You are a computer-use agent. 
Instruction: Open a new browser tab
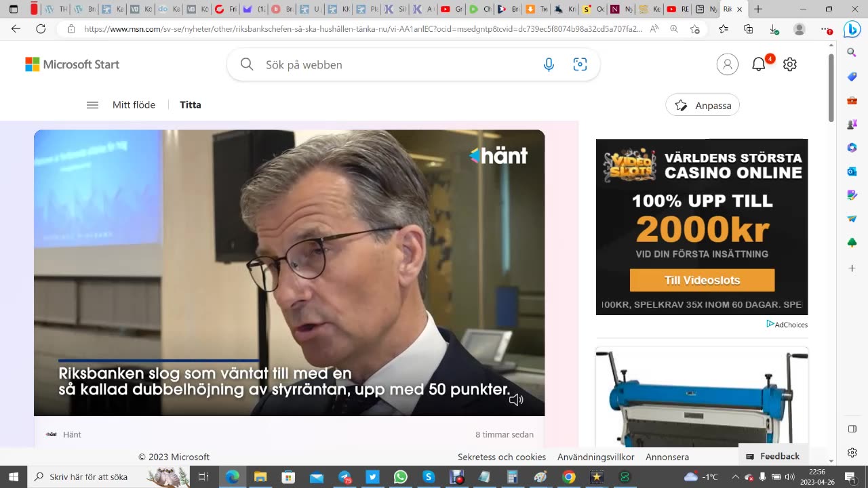pos(758,9)
